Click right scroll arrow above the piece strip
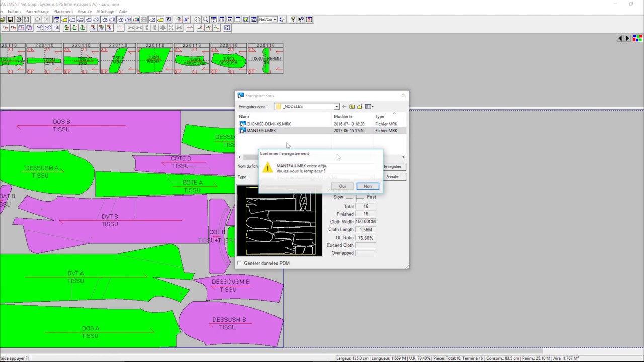Image resolution: width=644 pixels, height=362 pixels. click(x=627, y=38)
